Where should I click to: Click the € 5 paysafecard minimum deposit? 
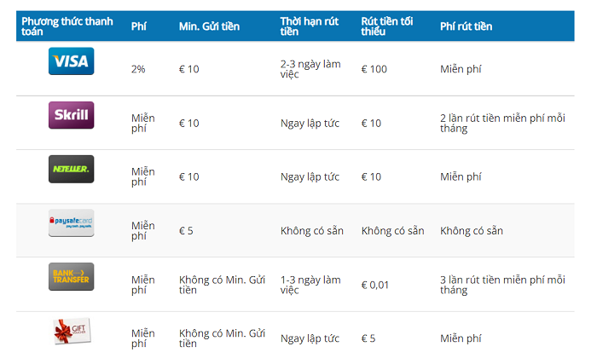point(186,231)
